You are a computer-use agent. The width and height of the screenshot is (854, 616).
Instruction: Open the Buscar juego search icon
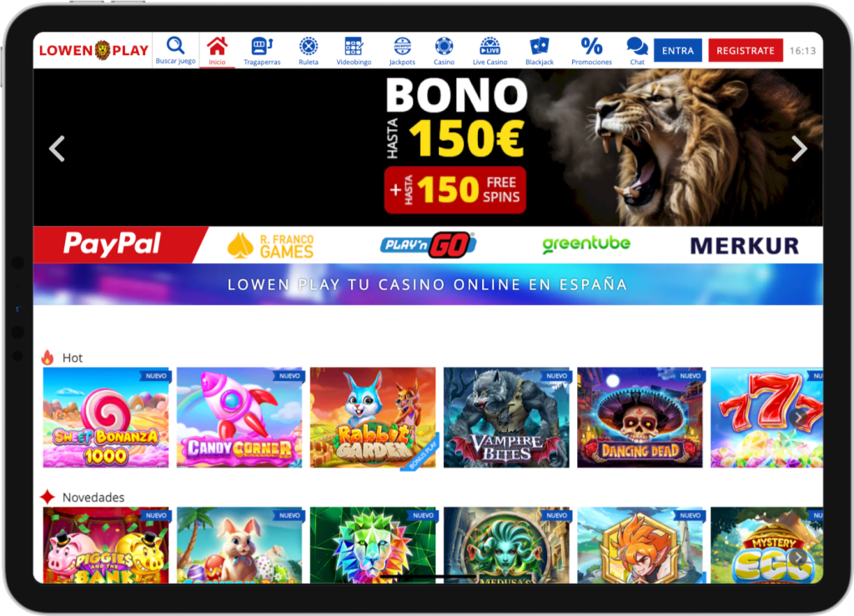(175, 45)
